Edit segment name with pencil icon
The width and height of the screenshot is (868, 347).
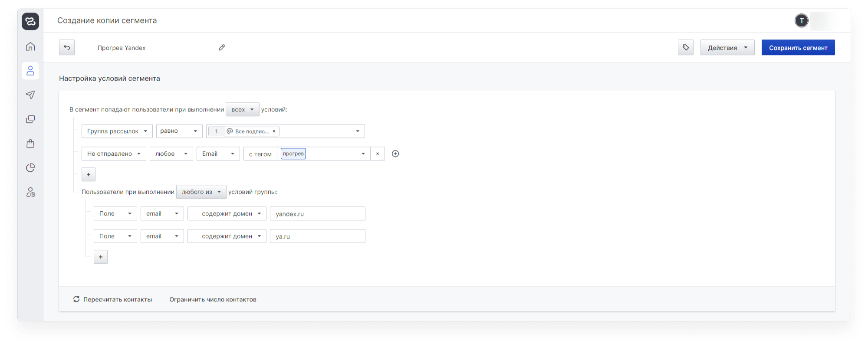click(222, 47)
